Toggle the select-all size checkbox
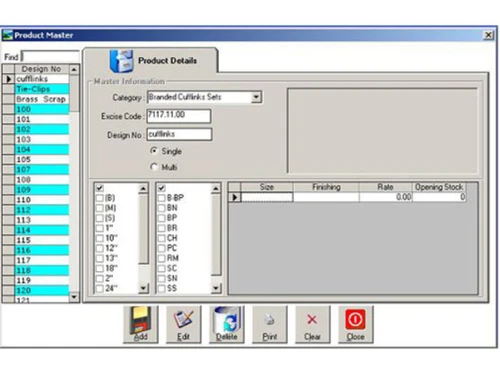 click(99, 188)
